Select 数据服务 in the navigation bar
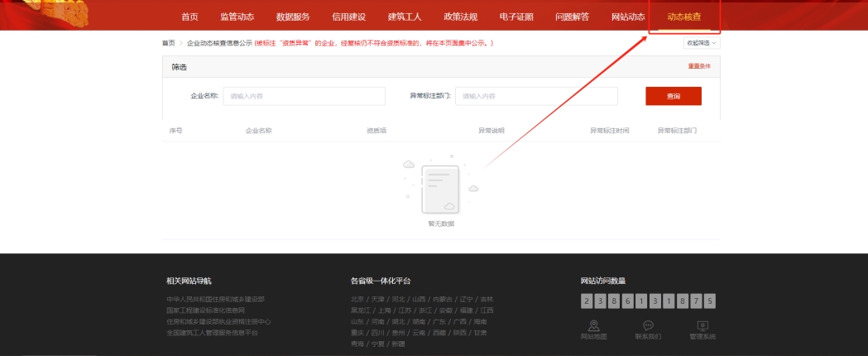 click(x=293, y=17)
